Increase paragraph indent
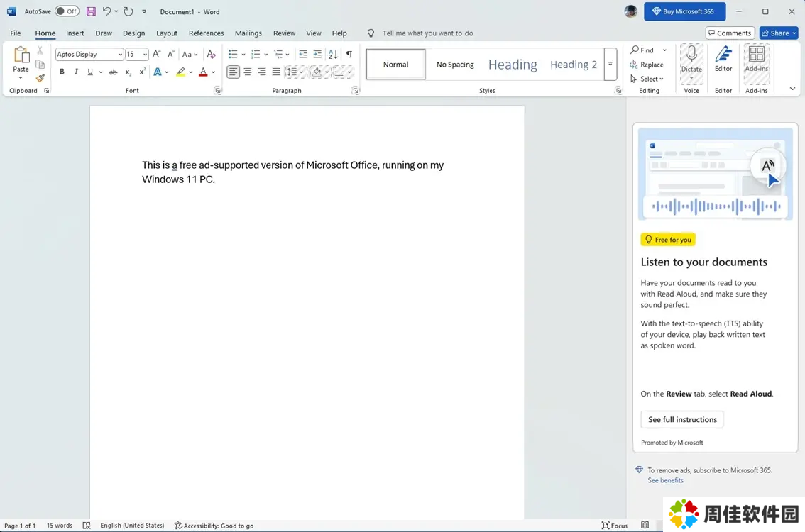 click(317, 54)
